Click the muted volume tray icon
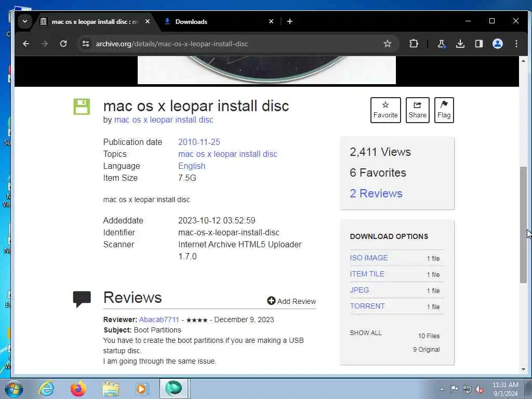532x399 pixels. click(480, 389)
